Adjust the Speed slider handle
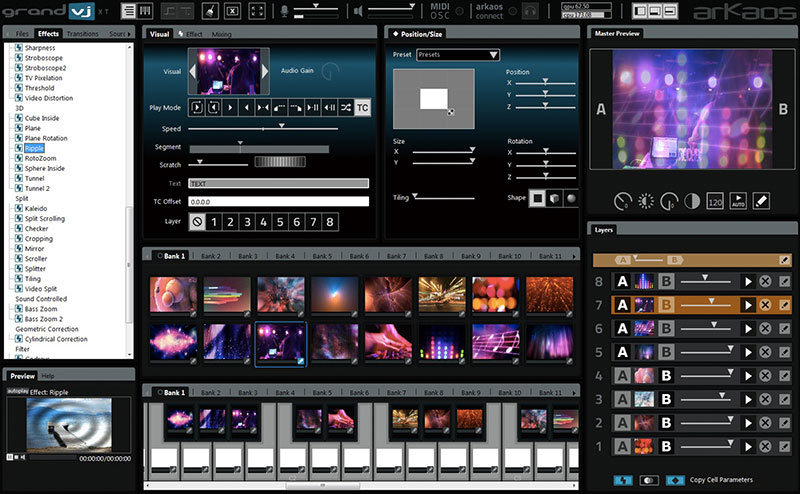 (281, 126)
